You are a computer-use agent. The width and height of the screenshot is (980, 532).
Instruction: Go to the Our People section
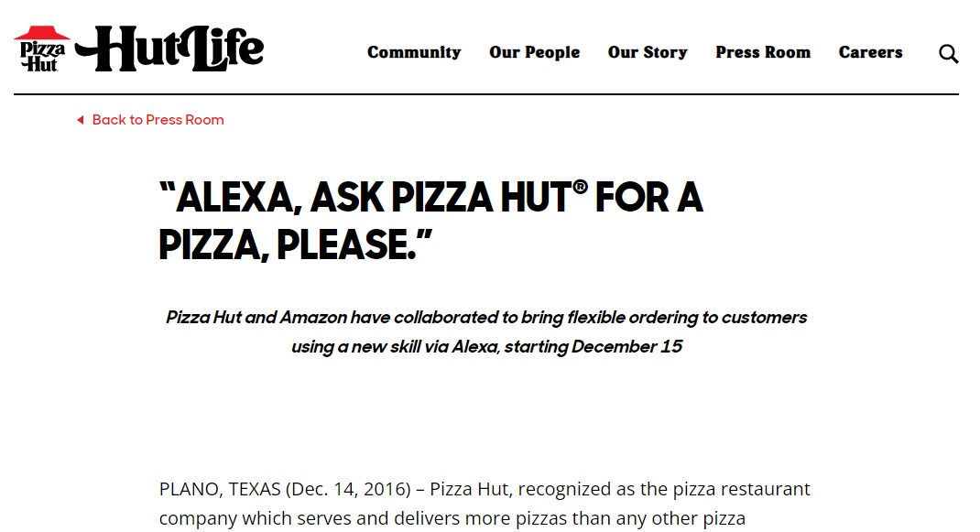534,52
